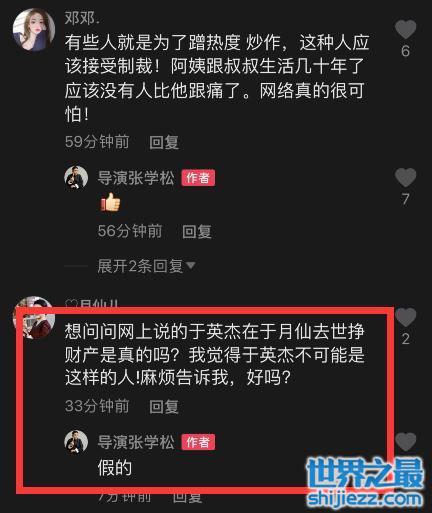
Task: Expand 展开2条回复 to show more replies
Action: [140, 266]
